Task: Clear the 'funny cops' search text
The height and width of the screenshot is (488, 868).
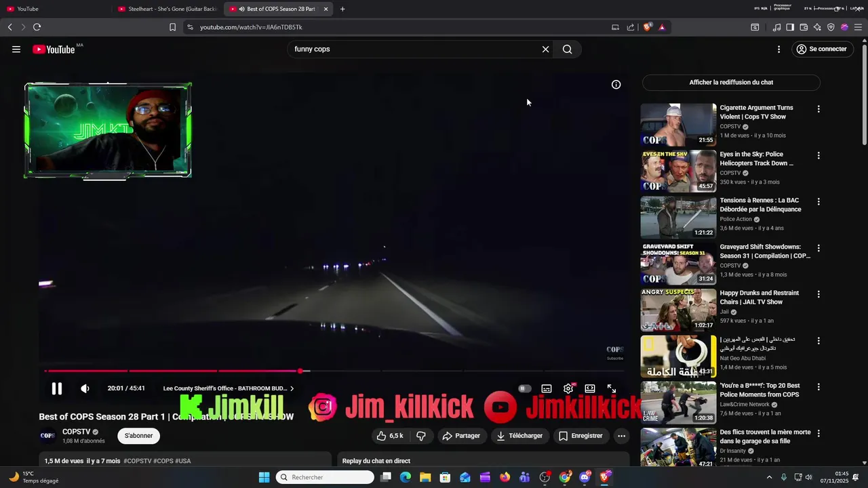Action: click(545, 49)
